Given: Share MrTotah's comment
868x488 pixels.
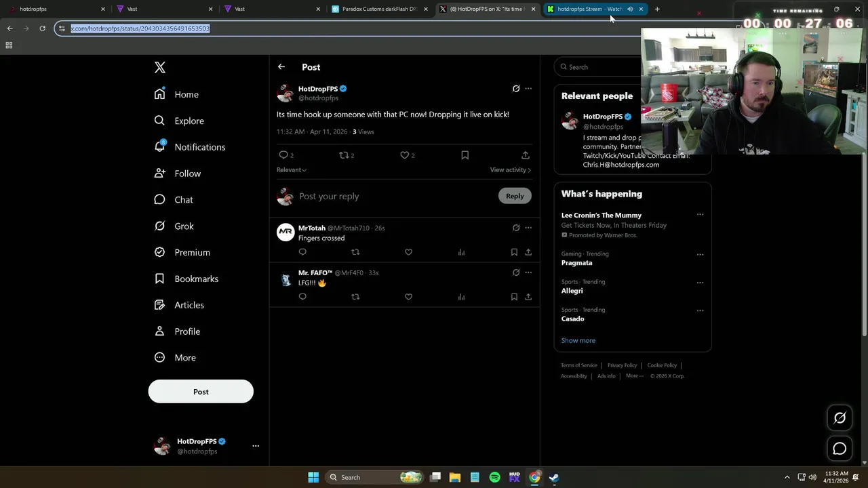Looking at the screenshot, I should coord(528,252).
